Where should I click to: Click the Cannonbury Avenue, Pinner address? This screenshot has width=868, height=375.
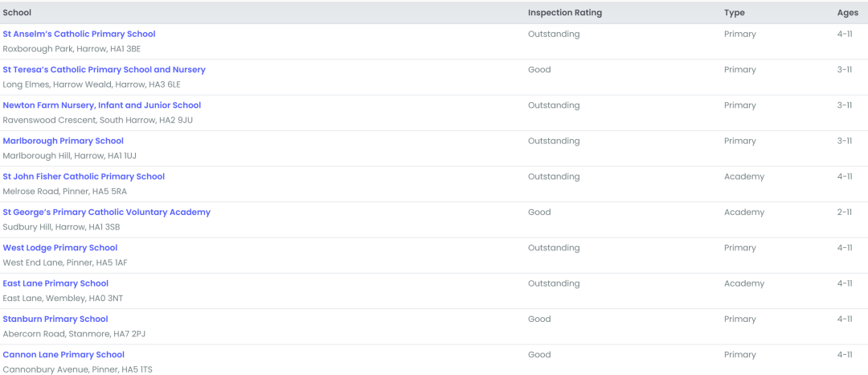tap(77, 369)
